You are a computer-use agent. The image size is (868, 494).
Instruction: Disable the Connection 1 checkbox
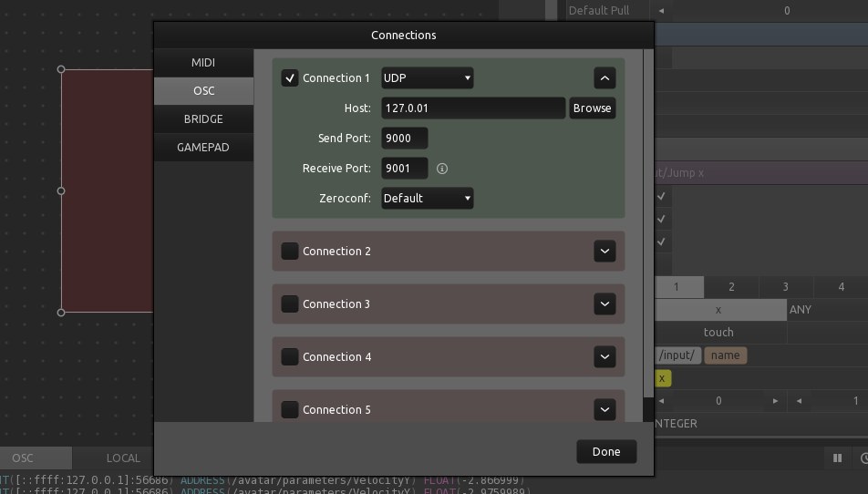click(290, 78)
